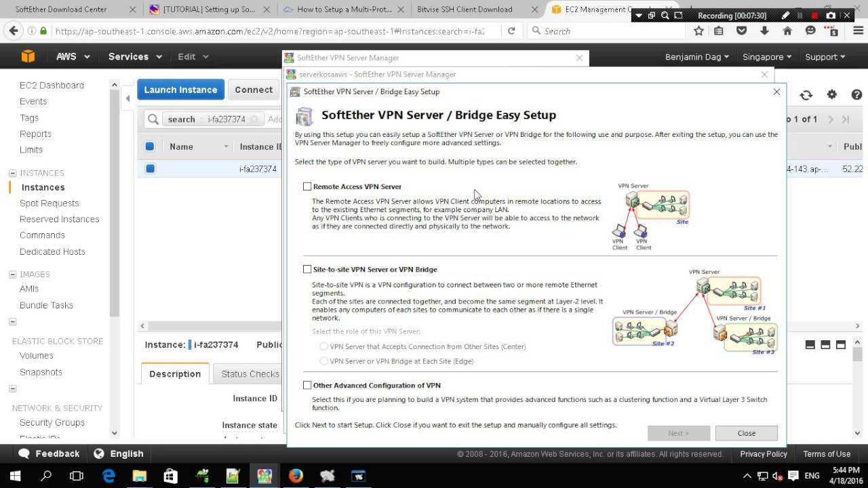
Task: Click Launch Instance in EC2 console
Action: click(x=180, y=89)
